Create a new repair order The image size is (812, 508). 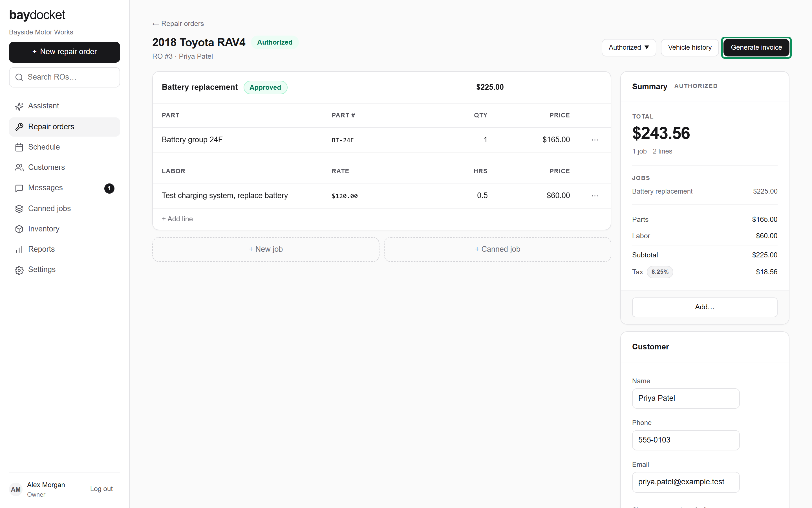coord(64,52)
